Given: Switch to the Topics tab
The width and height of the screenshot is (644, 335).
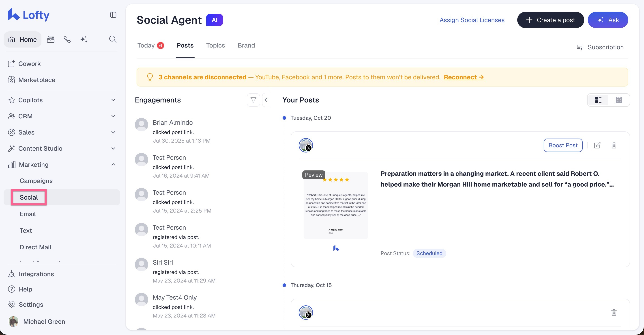Looking at the screenshot, I should [215, 45].
